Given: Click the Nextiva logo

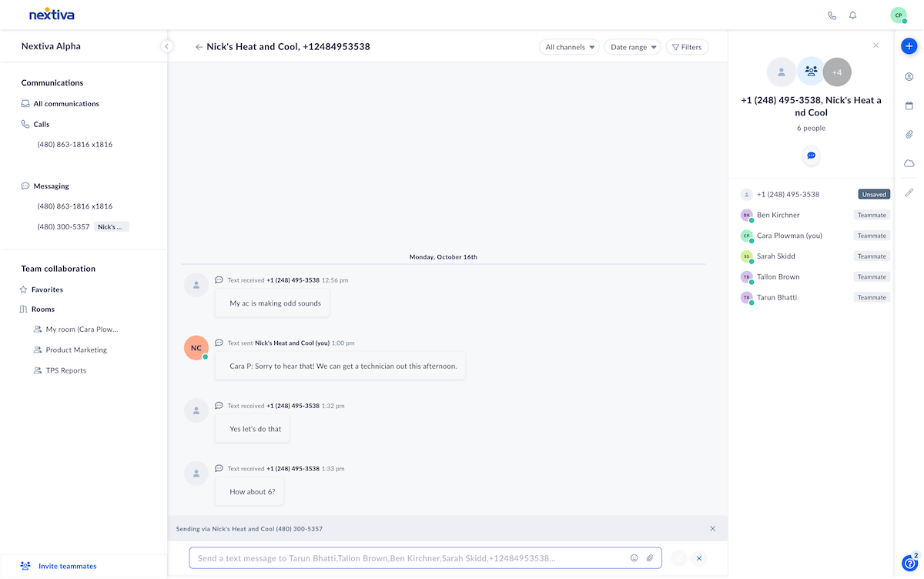Looking at the screenshot, I should tap(52, 15).
